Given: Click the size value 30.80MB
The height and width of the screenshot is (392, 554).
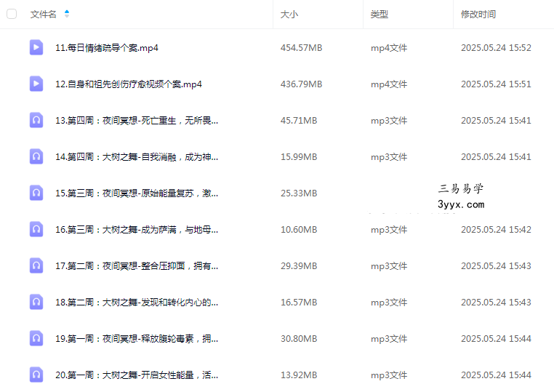Looking at the screenshot, I should 299,339.
